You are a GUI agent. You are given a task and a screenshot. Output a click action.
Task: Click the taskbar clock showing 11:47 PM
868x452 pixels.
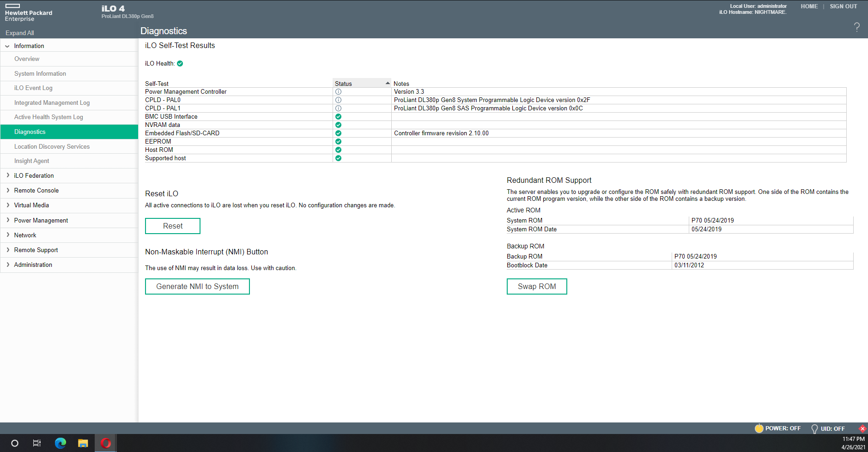tap(853, 439)
